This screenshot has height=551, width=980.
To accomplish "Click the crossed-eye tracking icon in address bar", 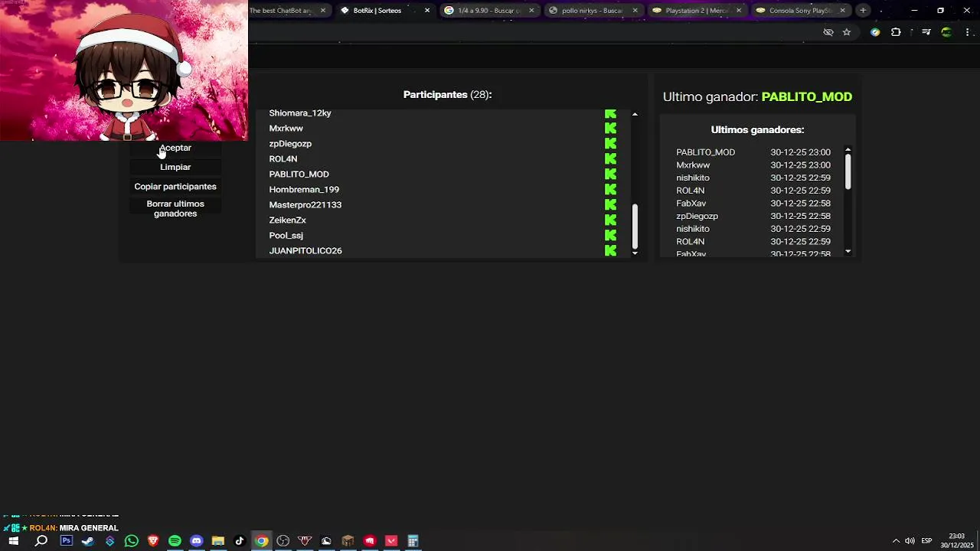I will coord(828,32).
